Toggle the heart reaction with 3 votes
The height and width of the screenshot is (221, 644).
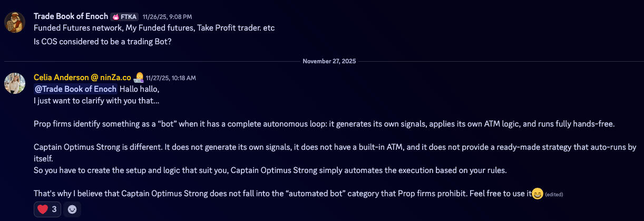tap(47, 209)
